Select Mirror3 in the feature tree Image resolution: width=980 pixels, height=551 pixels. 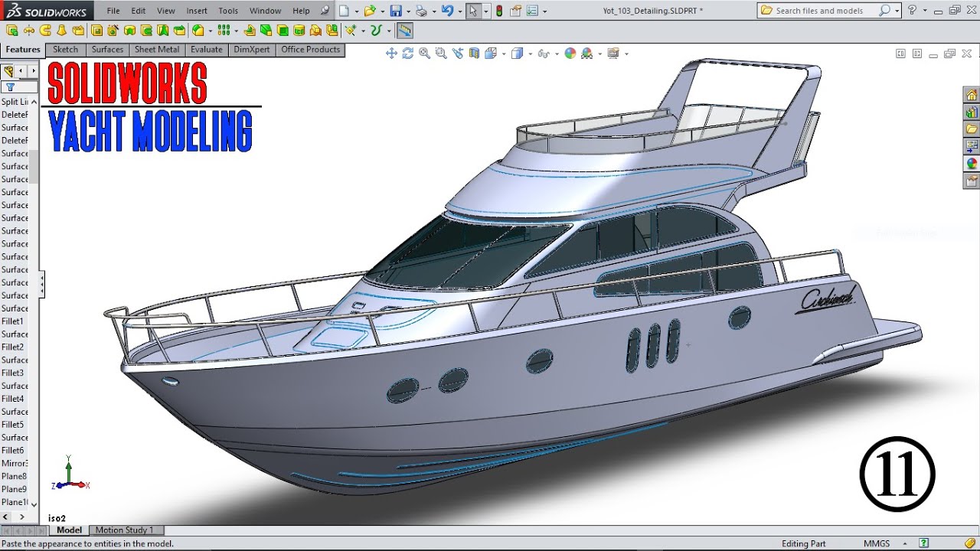[x=15, y=463]
